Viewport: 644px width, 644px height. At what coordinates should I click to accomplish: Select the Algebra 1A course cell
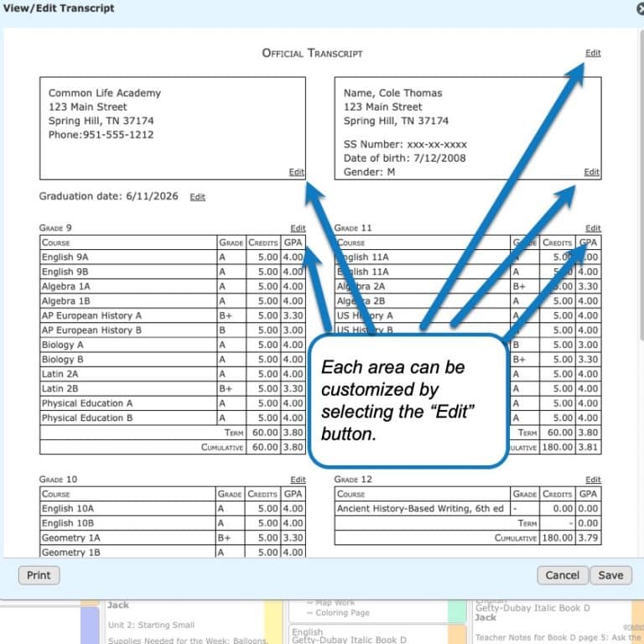[x=128, y=286]
